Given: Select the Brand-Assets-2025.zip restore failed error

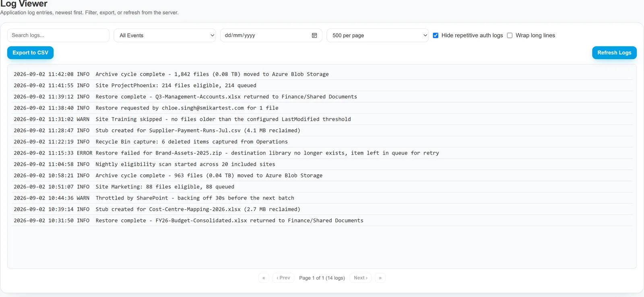Looking at the screenshot, I should click(x=322, y=153).
